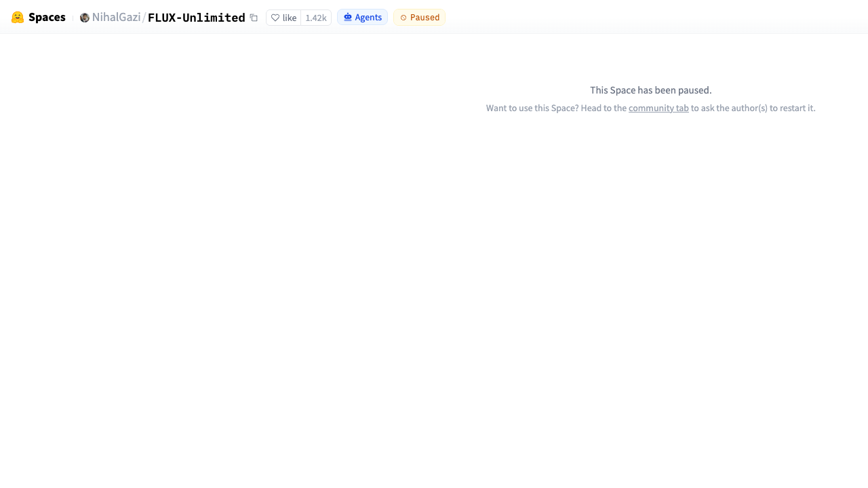The width and height of the screenshot is (868, 488).
Task: Click NihalGazi's profile avatar
Action: (85, 18)
